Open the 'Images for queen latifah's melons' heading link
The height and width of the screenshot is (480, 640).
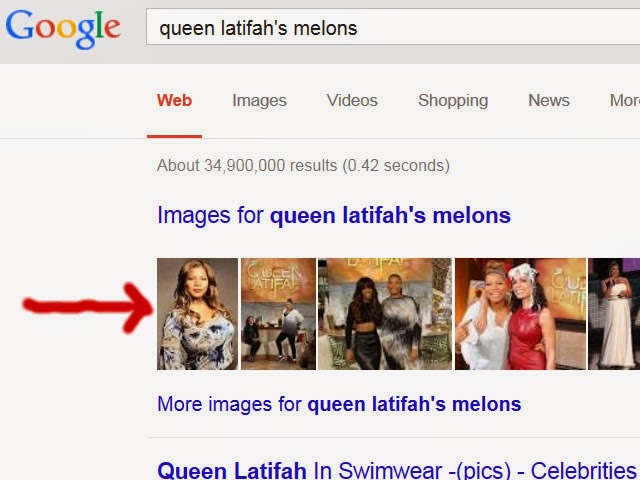click(x=334, y=215)
